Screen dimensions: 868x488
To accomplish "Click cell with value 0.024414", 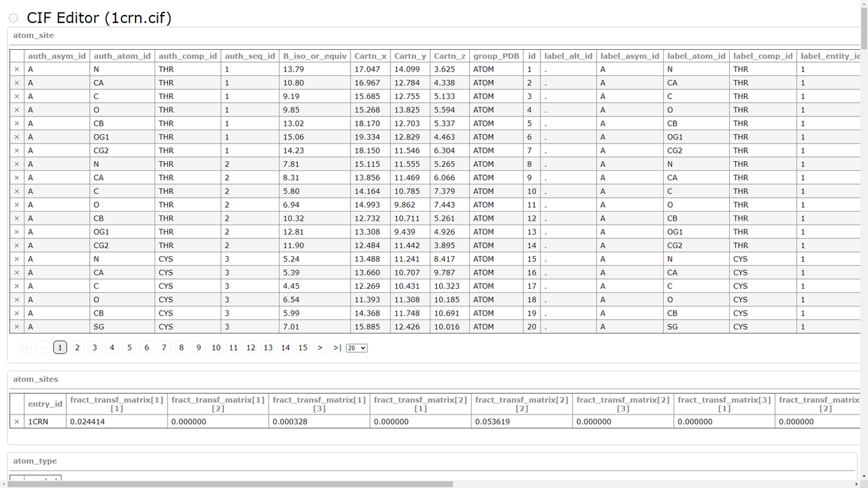I will (117, 422).
